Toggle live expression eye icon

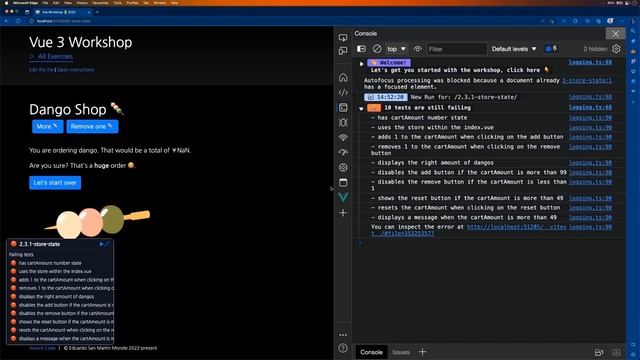pos(417,49)
